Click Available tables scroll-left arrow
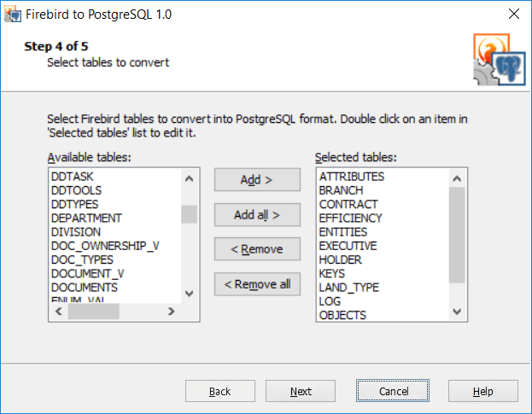 point(59,312)
